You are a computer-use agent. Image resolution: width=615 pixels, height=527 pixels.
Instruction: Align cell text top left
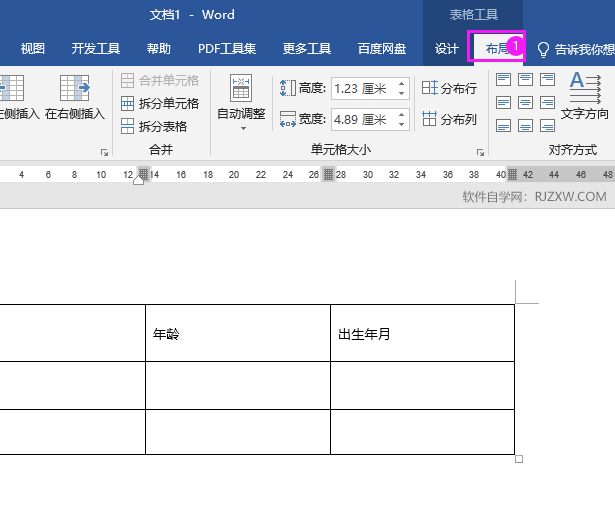(x=503, y=80)
